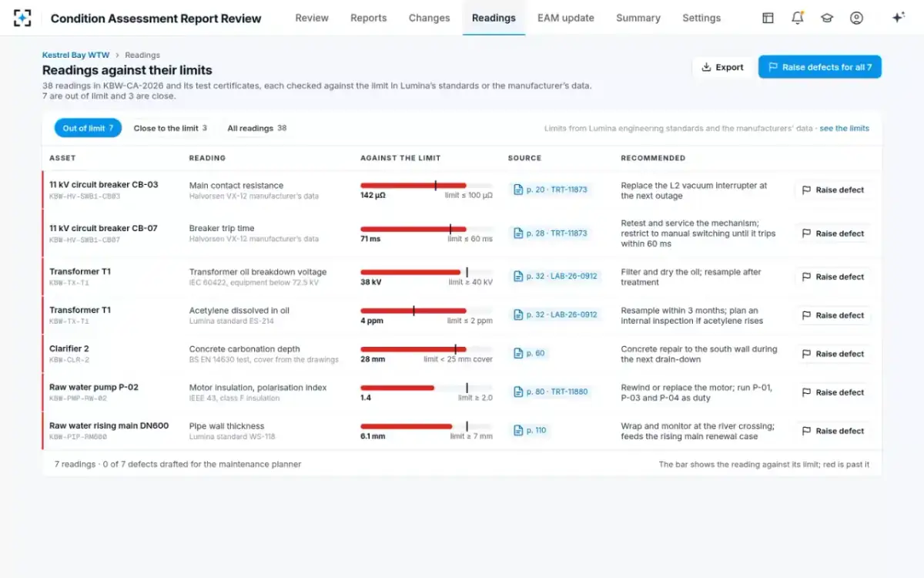Open source p. 60 for Clarifier 2

[529, 353]
